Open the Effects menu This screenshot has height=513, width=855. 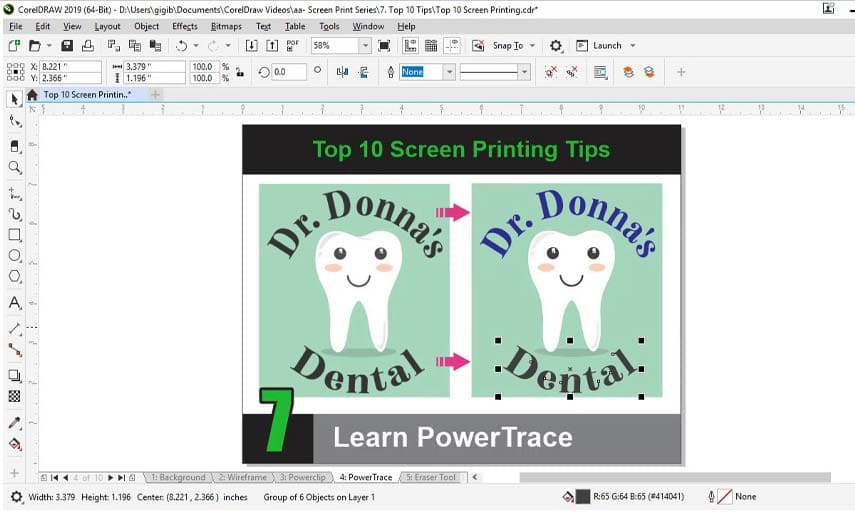(x=185, y=26)
